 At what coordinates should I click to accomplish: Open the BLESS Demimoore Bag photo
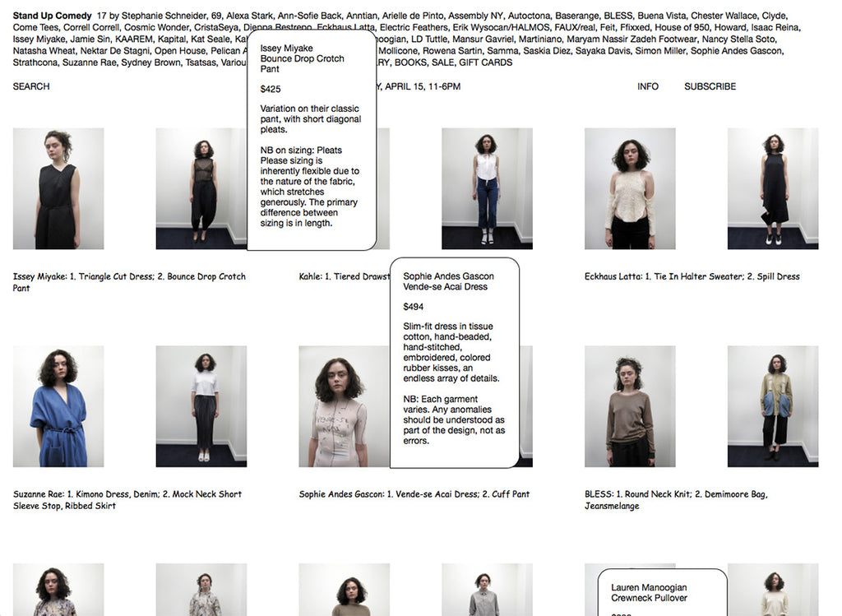(x=772, y=406)
